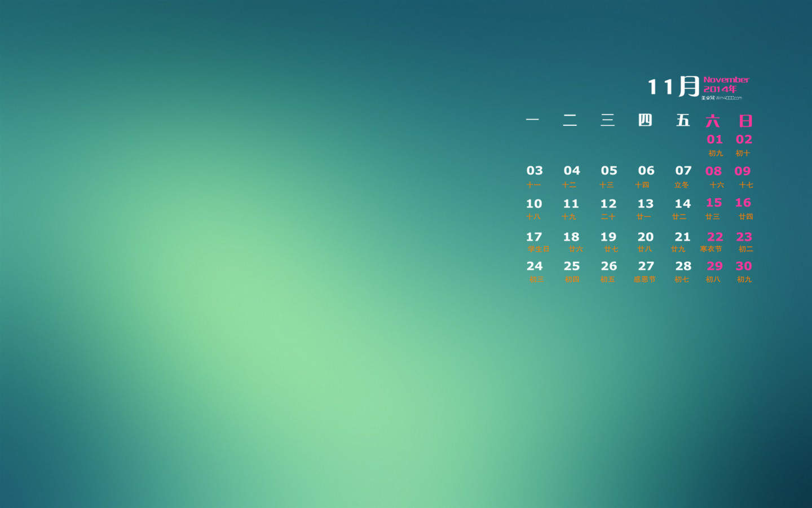This screenshot has height=508, width=812.
Task: Click date 13 on the calendar
Action: click(x=645, y=204)
